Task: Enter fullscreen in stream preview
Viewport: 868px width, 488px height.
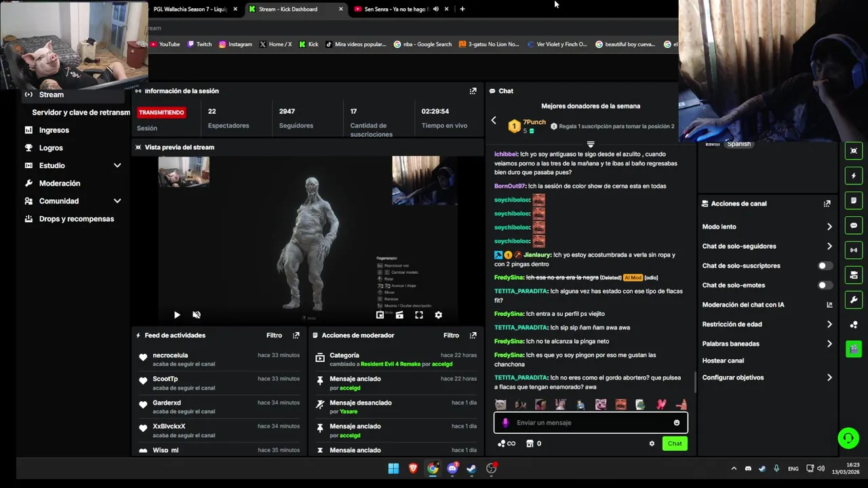Action: point(419,315)
